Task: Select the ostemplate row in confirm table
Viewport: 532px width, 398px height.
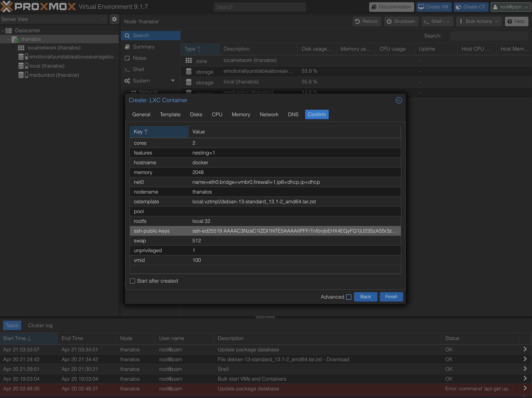Action: point(265,202)
